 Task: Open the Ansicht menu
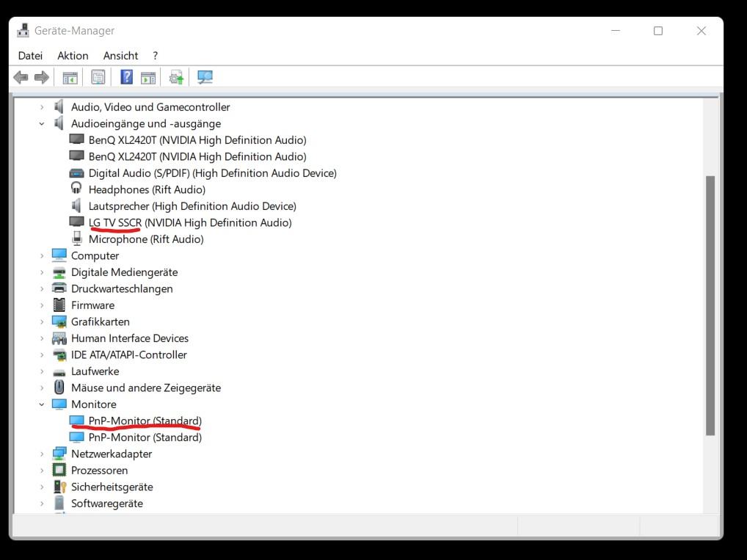tap(120, 56)
